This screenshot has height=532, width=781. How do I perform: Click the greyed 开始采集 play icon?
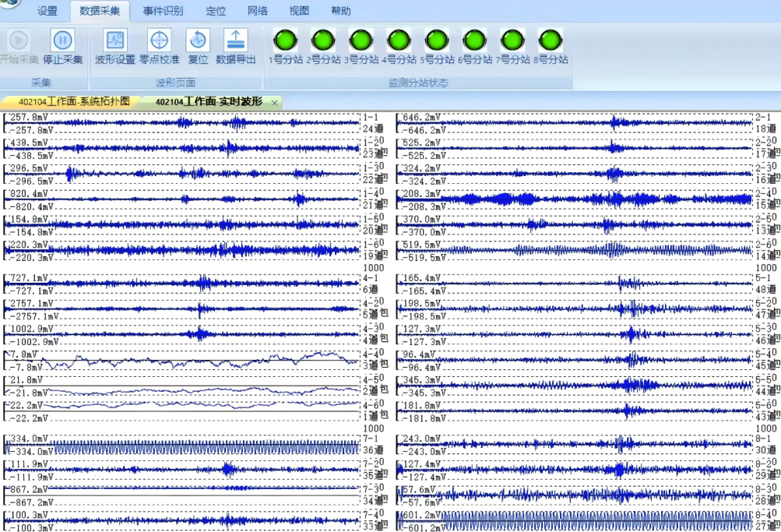pos(19,41)
